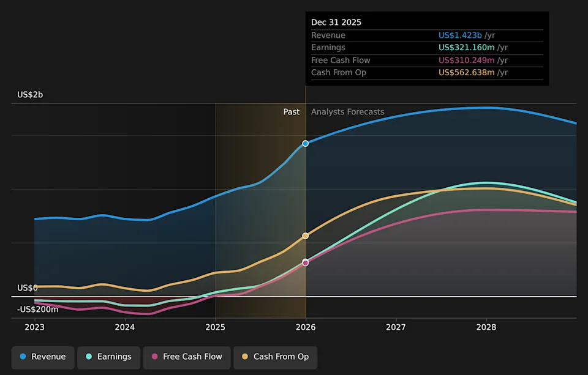
Task: Click the 2027 x-axis label
Action: [x=396, y=327]
